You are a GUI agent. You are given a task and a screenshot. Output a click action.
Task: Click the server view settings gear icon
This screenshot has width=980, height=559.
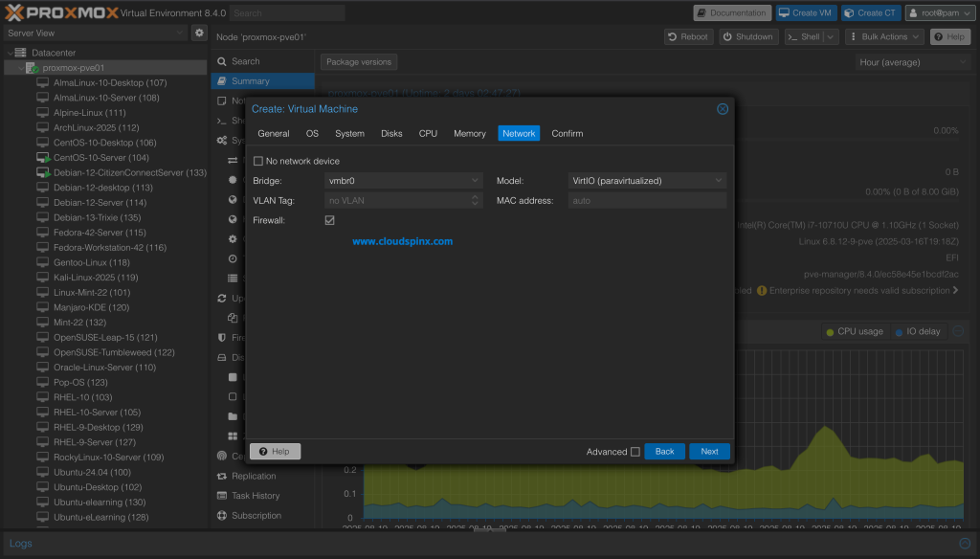[199, 34]
